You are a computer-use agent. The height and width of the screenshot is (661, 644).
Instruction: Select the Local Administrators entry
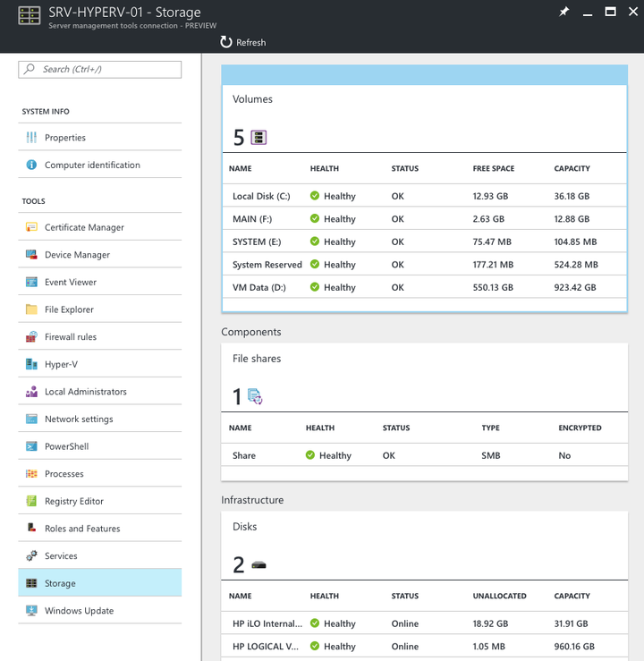[x=100, y=392]
